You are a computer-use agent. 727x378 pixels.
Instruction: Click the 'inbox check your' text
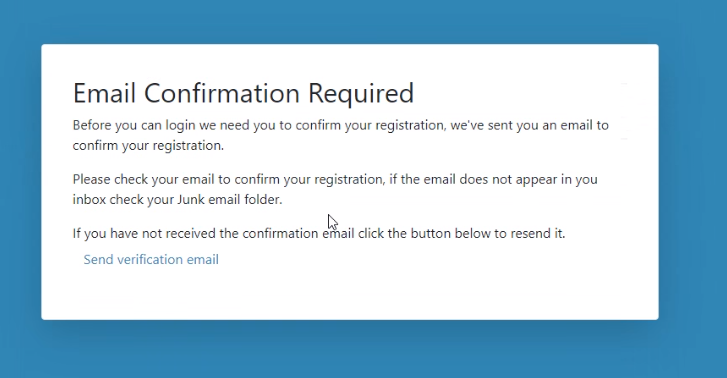pos(123,200)
